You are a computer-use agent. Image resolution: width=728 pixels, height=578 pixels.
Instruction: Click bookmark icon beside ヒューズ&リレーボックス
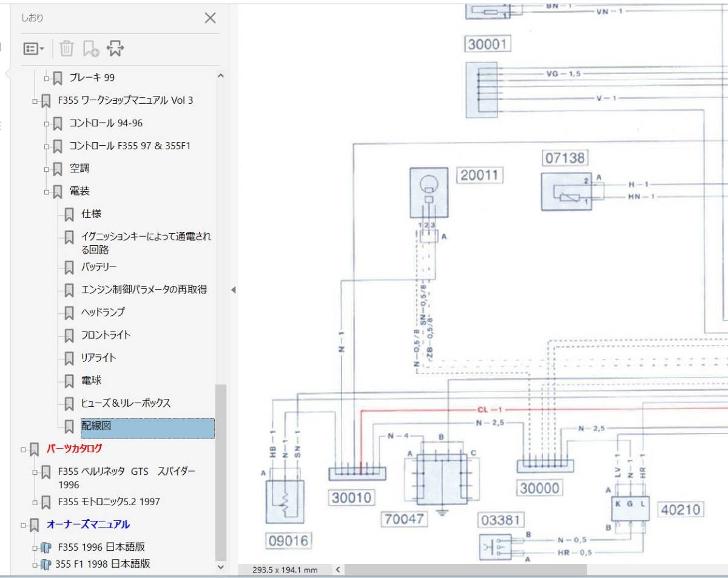pyautogui.click(x=69, y=404)
